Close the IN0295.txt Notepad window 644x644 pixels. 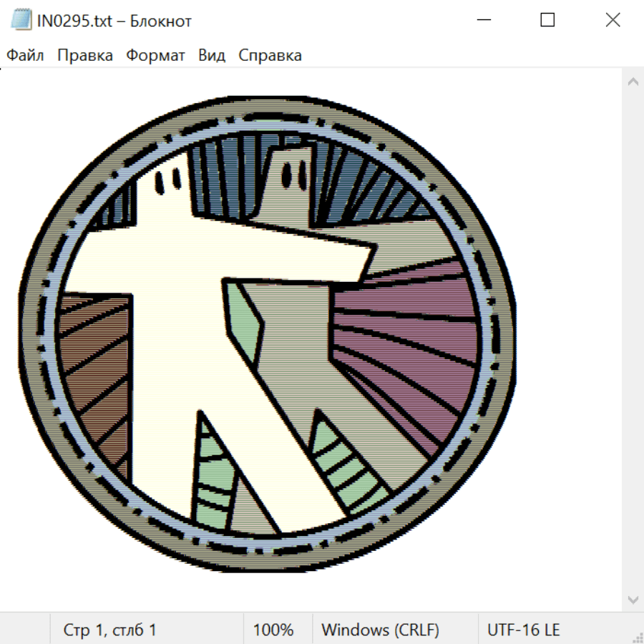click(613, 20)
